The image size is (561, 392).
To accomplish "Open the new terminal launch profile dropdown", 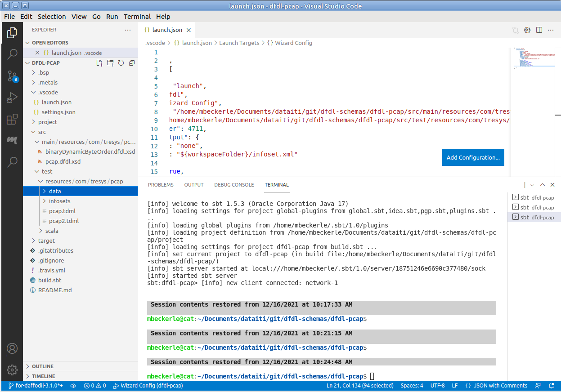I will 532,185.
